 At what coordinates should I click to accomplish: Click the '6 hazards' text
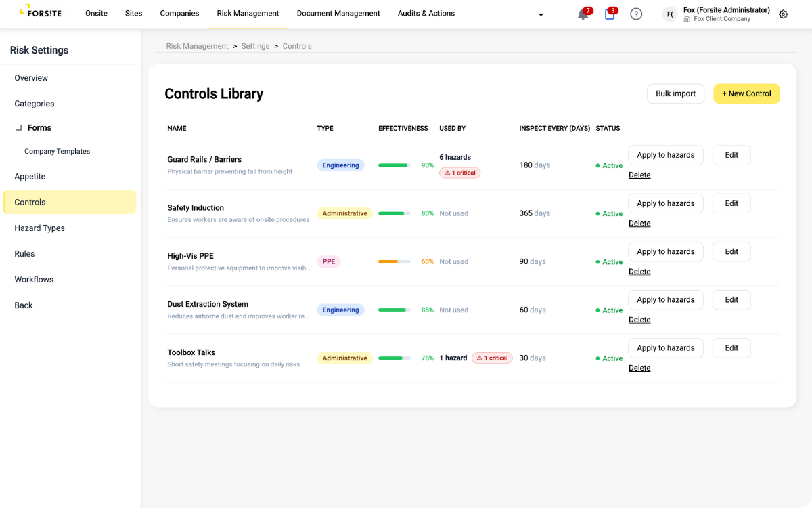tap(455, 157)
